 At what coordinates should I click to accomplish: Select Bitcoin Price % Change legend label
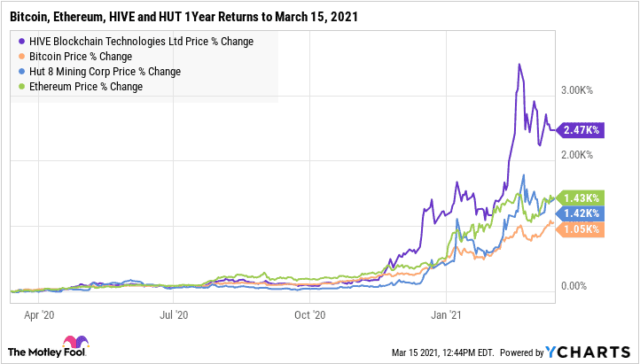coord(81,57)
